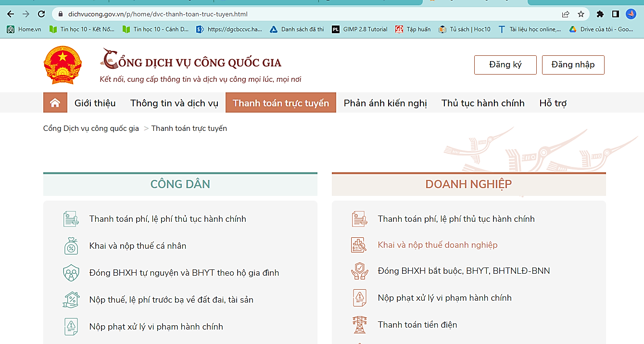Click the electricity tower icon for Thanh toán tiền điện
Screen dimensions: 644x344
359,325
